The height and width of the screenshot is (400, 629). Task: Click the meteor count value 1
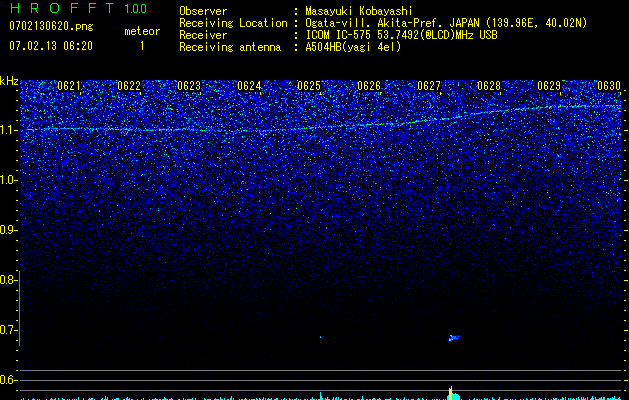[x=142, y=46]
